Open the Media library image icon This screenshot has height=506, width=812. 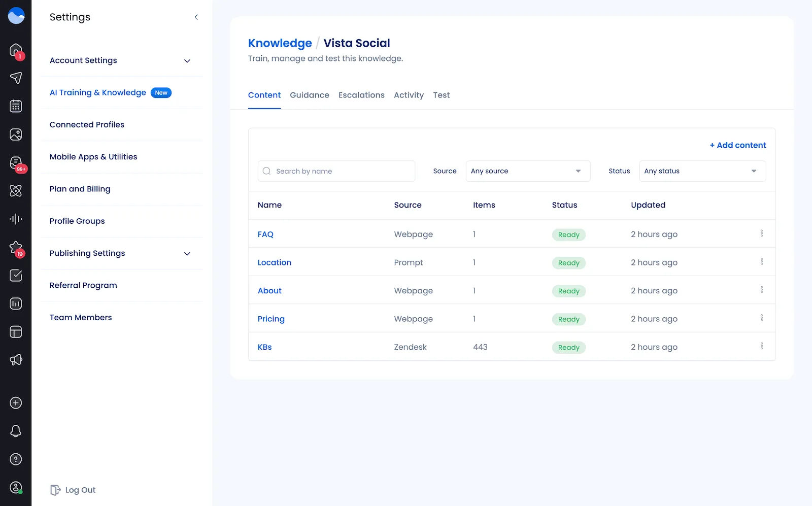[x=16, y=134]
